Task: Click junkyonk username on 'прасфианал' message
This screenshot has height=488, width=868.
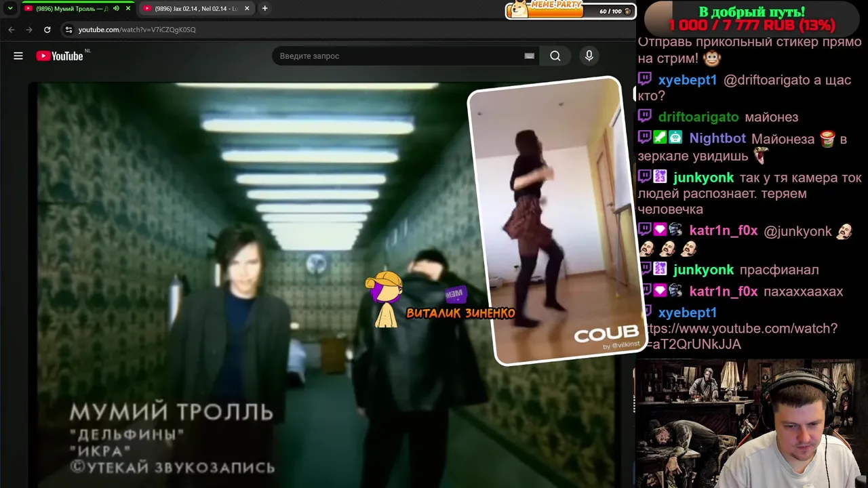Action: (703, 270)
